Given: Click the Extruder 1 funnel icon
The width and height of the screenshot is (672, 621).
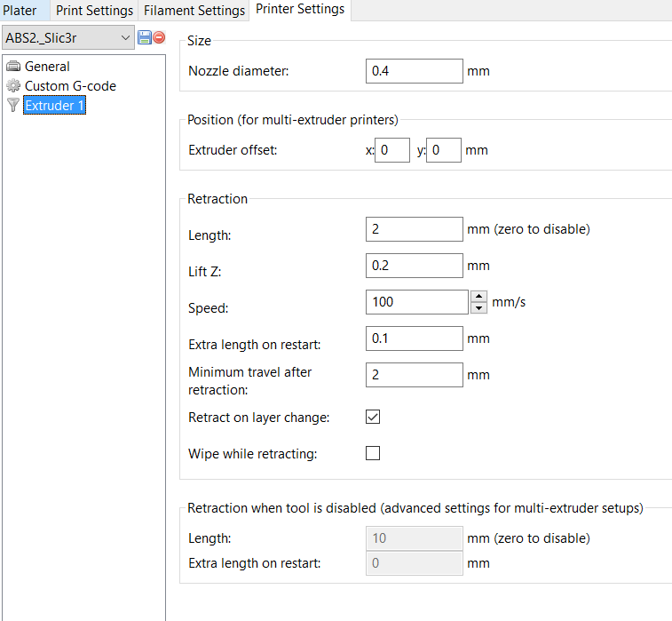Looking at the screenshot, I should click(13, 106).
